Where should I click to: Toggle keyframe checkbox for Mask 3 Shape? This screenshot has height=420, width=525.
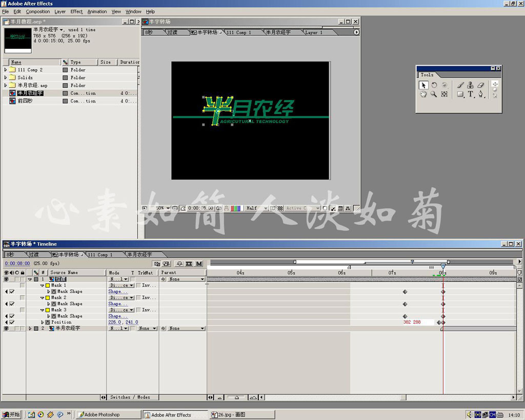click(x=12, y=316)
